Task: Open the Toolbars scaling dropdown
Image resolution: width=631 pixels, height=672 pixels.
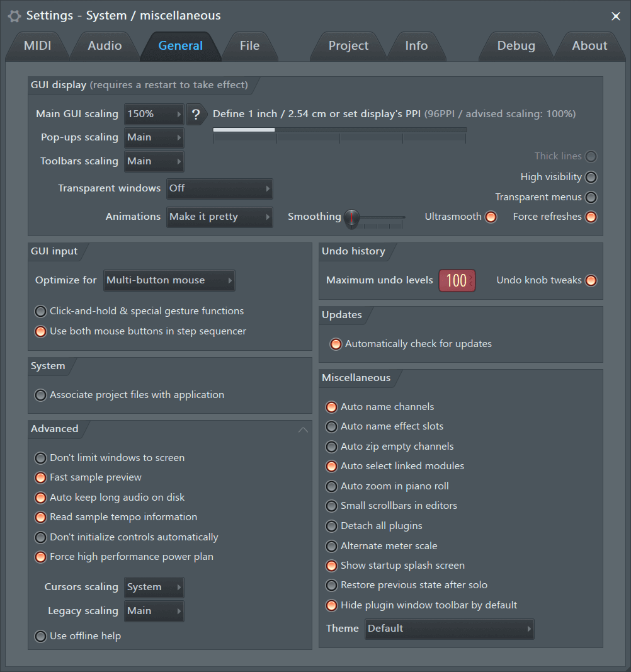Action: pyautogui.click(x=154, y=162)
